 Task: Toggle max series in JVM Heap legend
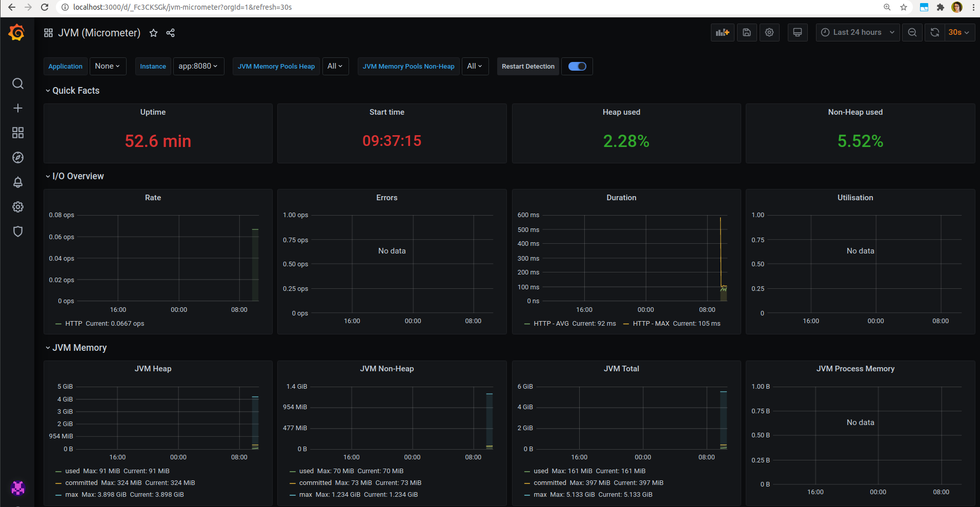coord(72,495)
